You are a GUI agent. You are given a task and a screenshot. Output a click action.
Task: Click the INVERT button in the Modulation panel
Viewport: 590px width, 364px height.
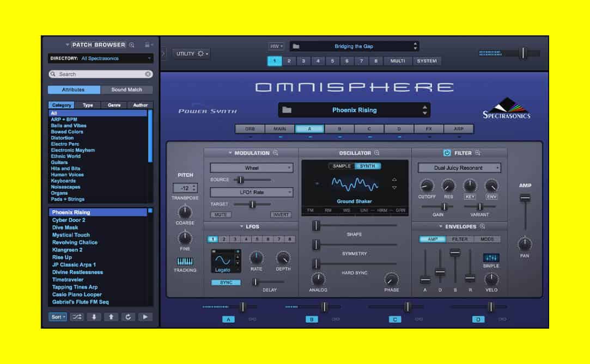tap(281, 214)
